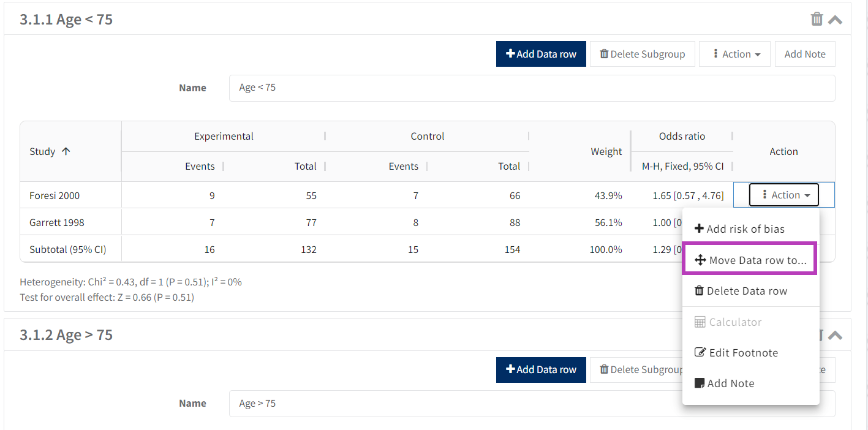This screenshot has width=868, height=430.
Task: Select Add Note in the Action menu
Action: point(724,383)
